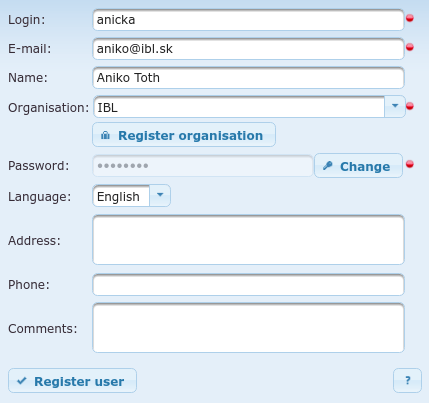Focus the Login field containing anicka

point(248,20)
